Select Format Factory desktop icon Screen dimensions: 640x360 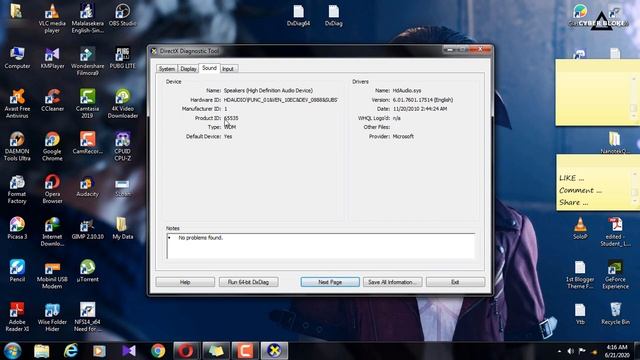[x=17, y=189]
